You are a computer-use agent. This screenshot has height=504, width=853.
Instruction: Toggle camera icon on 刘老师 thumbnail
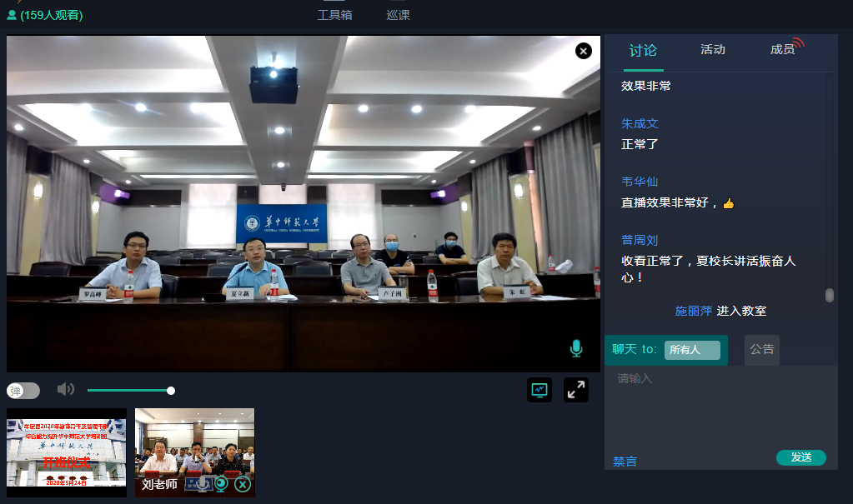222,484
